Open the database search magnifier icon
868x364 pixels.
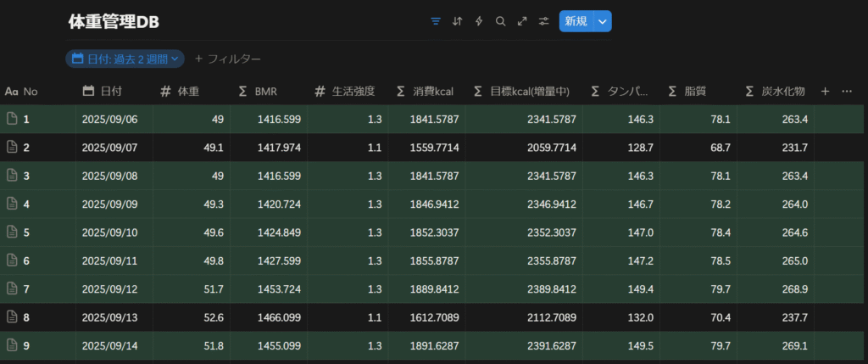[500, 21]
